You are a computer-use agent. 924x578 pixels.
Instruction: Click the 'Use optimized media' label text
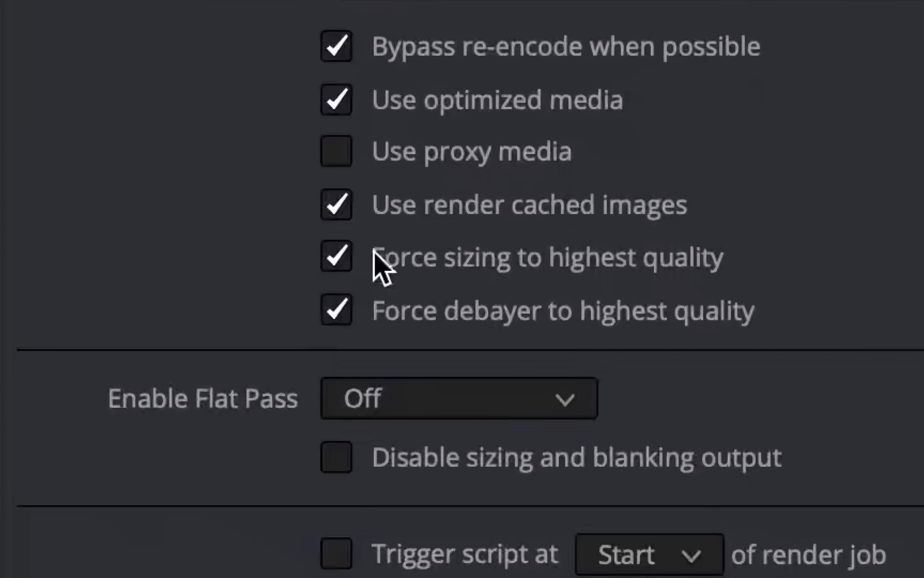[x=497, y=101]
